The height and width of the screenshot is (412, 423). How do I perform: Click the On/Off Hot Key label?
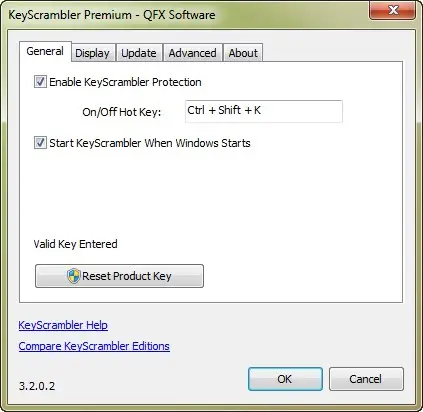pos(122,112)
